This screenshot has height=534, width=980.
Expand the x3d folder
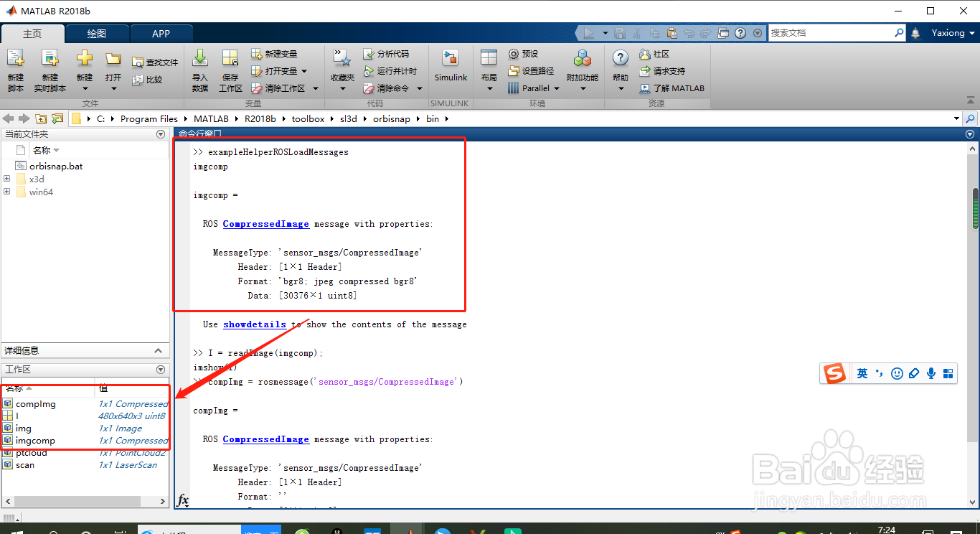(x=6, y=179)
